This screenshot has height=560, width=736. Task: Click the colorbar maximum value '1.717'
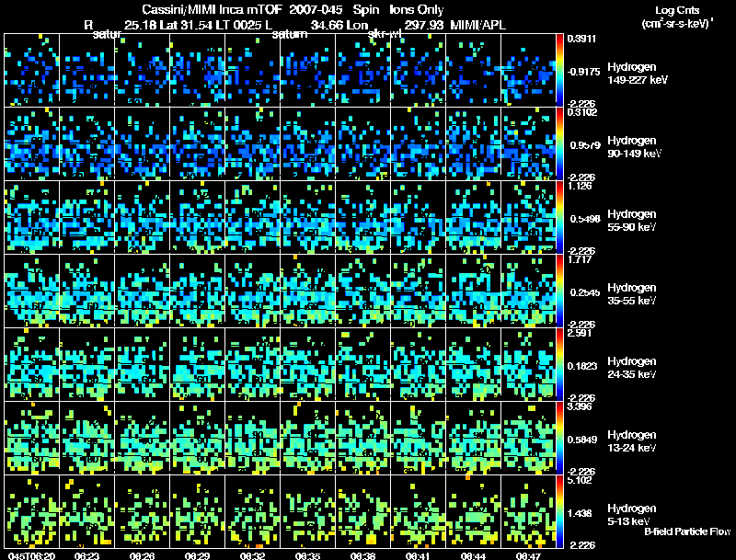pos(580,259)
